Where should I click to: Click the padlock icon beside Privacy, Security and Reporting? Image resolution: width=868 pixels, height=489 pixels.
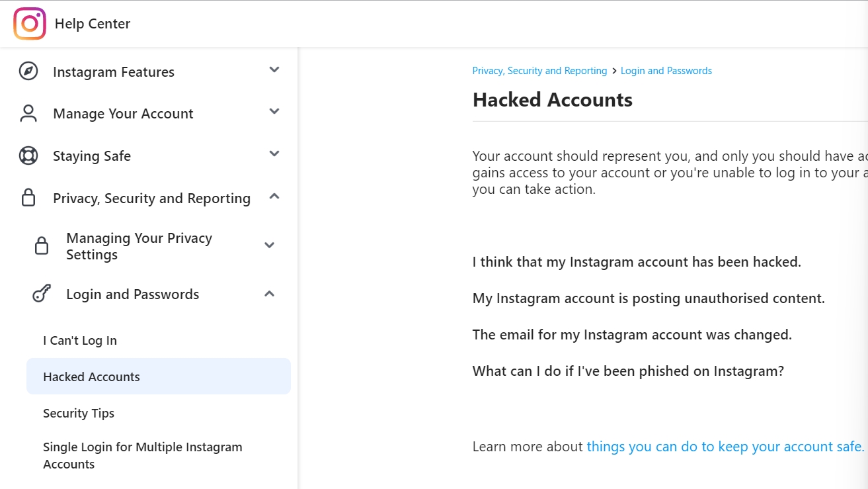tap(28, 198)
